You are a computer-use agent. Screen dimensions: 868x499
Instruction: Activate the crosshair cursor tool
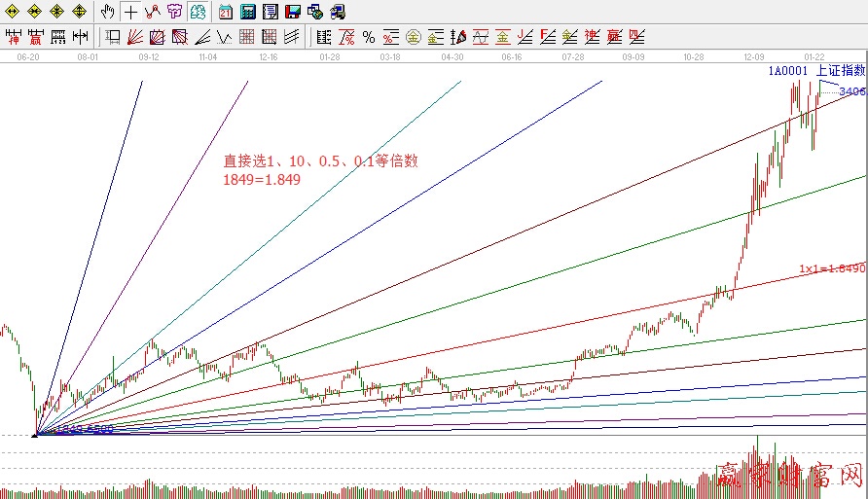pos(130,13)
